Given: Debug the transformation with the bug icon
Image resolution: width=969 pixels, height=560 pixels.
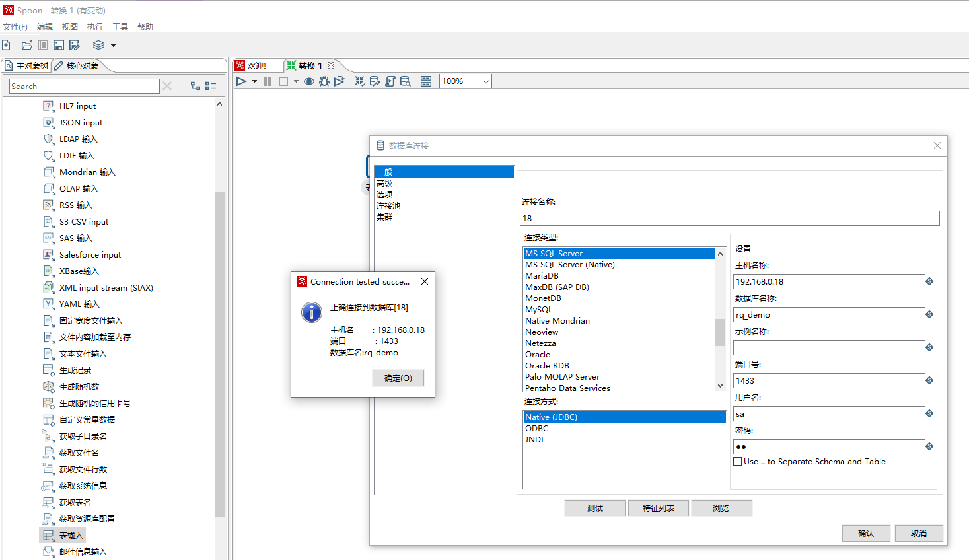Looking at the screenshot, I should (x=324, y=81).
